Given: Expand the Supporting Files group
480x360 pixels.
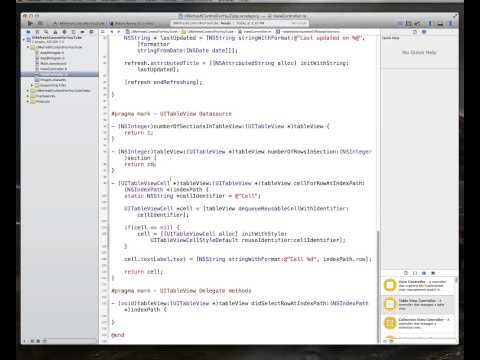Looking at the screenshot, I should tap(32, 85).
